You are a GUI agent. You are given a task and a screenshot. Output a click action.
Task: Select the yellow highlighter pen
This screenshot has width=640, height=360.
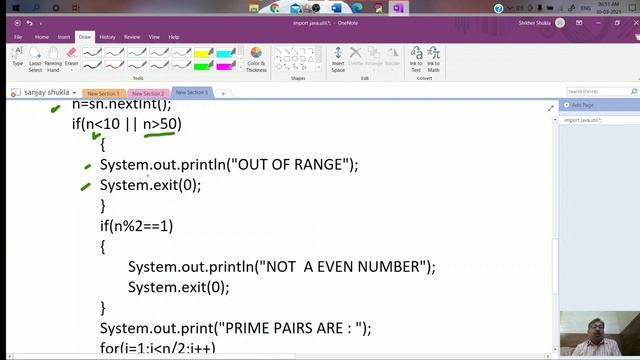pyautogui.click(x=203, y=53)
